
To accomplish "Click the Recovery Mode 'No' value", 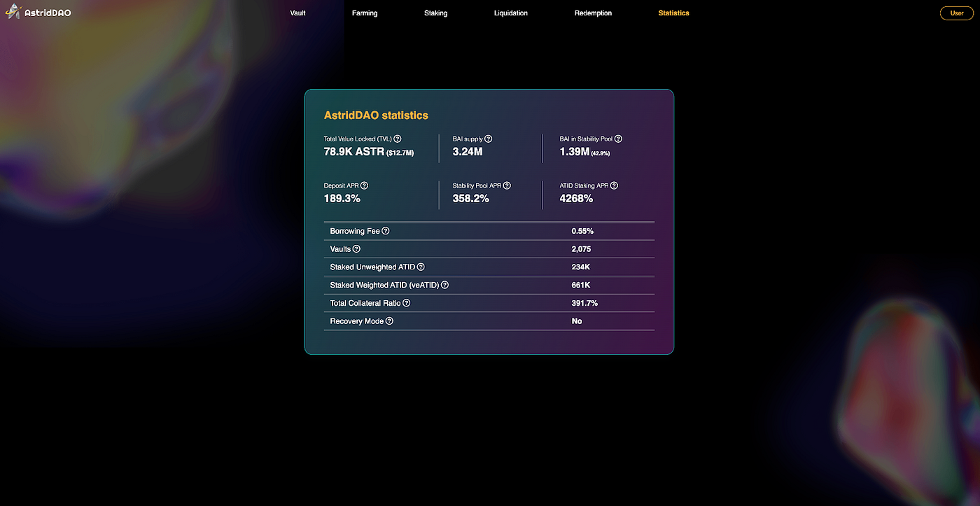I will tap(577, 321).
